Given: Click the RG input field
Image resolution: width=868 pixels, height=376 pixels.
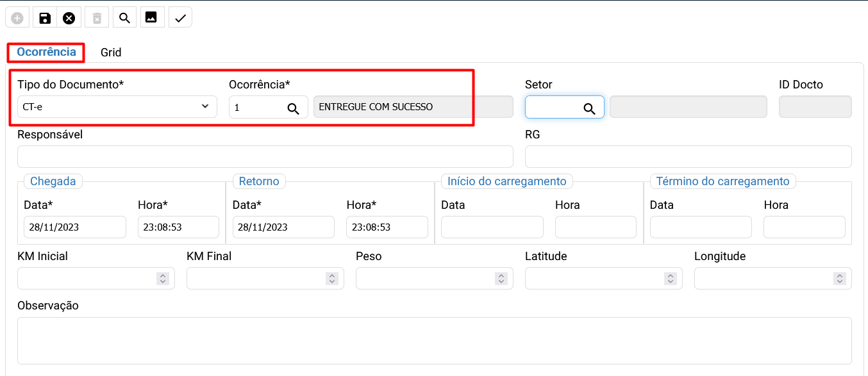Looking at the screenshot, I should click(688, 157).
